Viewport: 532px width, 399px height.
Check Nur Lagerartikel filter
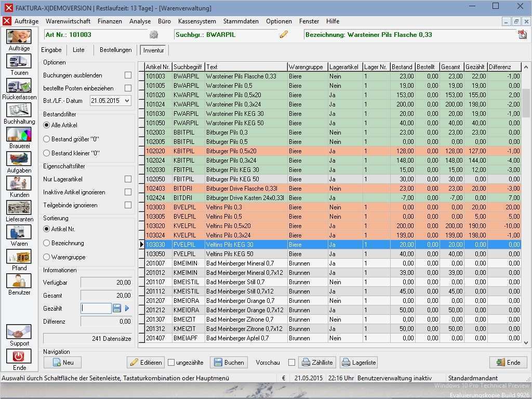pyautogui.click(x=127, y=179)
